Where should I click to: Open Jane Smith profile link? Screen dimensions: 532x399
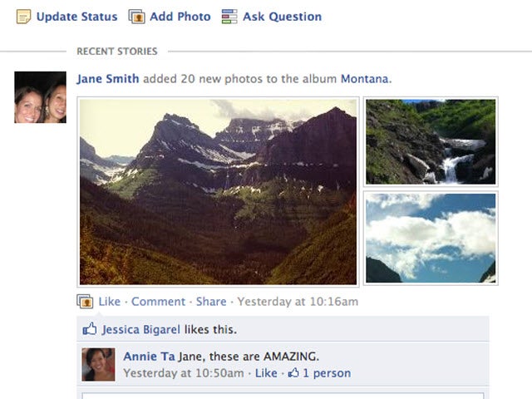click(107, 79)
